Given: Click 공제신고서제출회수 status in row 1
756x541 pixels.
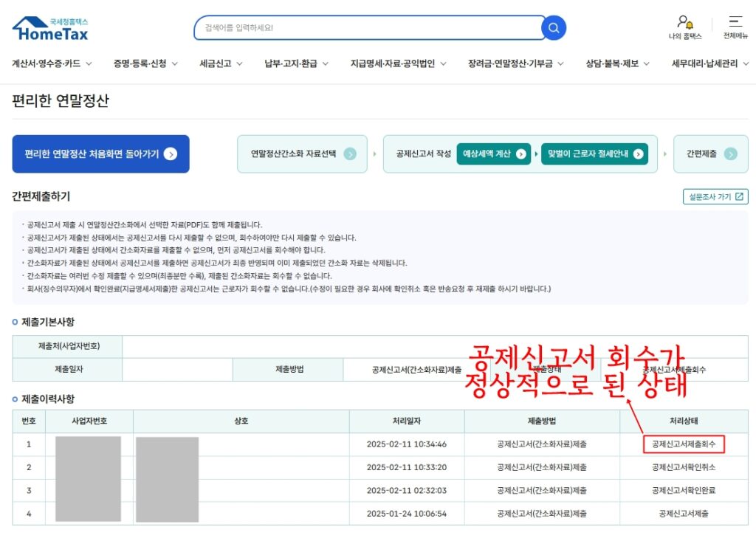Looking at the screenshot, I should [x=684, y=444].
